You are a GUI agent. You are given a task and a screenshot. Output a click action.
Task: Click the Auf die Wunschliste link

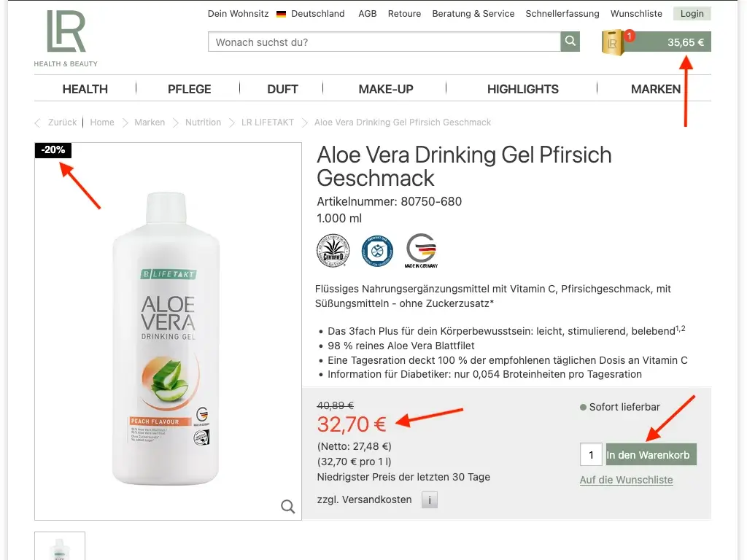click(626, 480)
